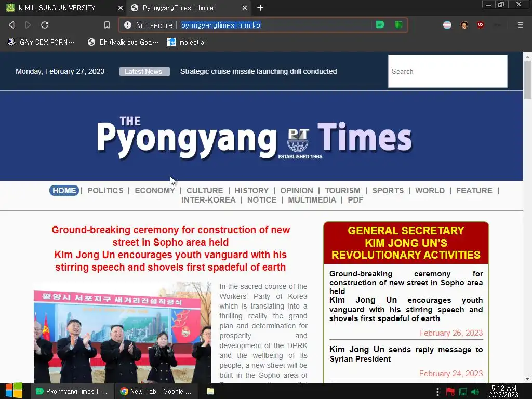
Task: Click the scrollbar up arrow
Action: 528,56
